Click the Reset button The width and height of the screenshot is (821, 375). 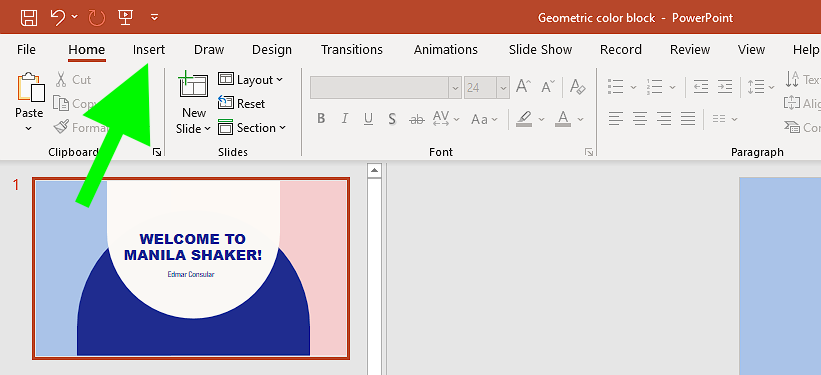241,103
